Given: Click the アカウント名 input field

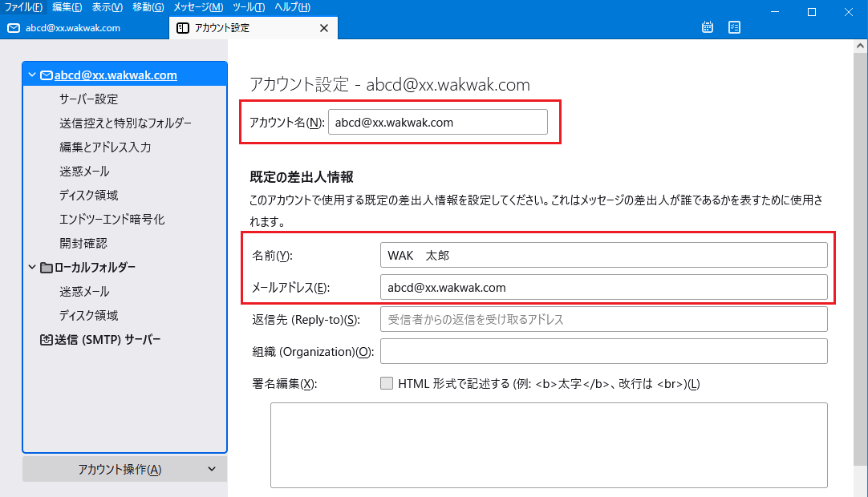Looking at the screenshot, I should click(x=438, y=122).
